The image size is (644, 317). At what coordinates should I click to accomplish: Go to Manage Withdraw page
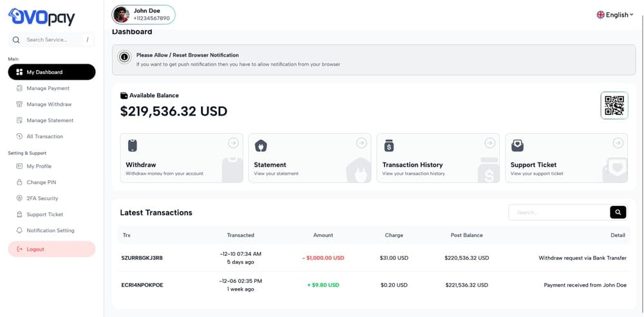coord(49,104)
